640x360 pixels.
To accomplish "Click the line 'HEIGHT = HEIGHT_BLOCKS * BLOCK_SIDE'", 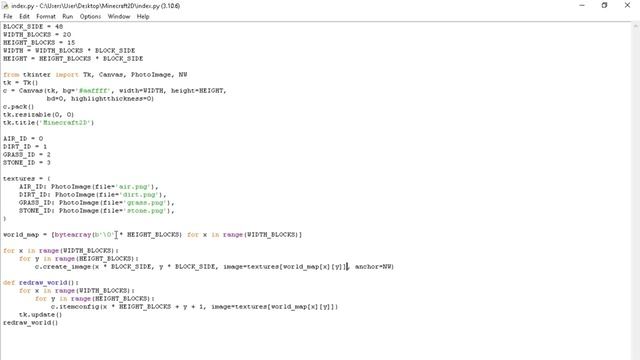I will (73, 59).
